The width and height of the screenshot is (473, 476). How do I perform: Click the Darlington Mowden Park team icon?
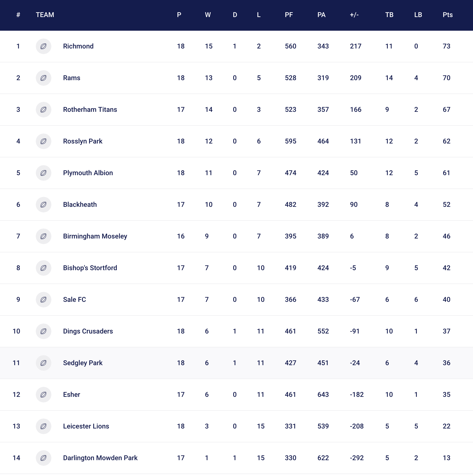43,458
